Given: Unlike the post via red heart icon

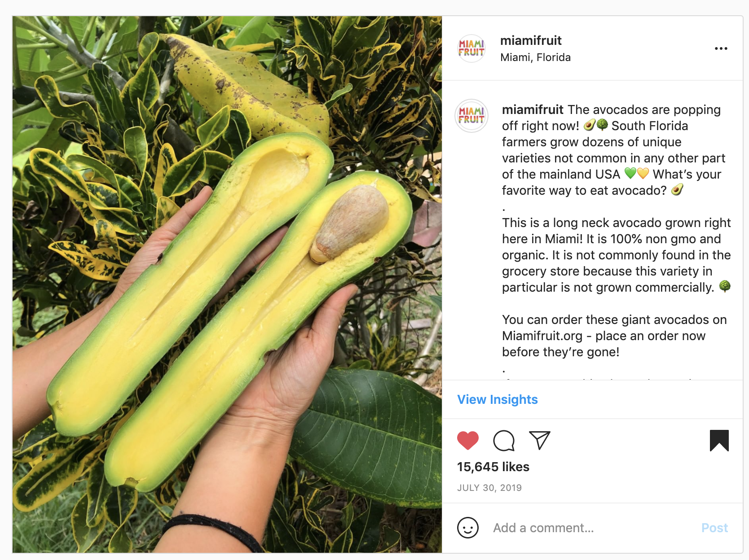Looking at the screenshot, I should 467,440.
